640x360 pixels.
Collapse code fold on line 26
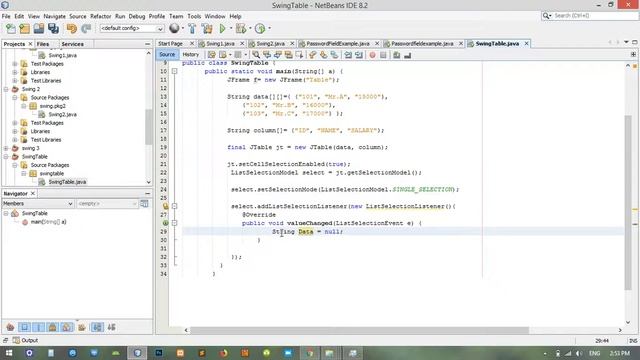[175, 207]
